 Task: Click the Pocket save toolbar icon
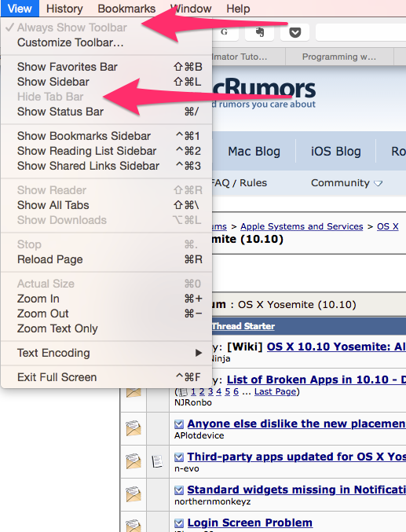click(x=294, y=32)
